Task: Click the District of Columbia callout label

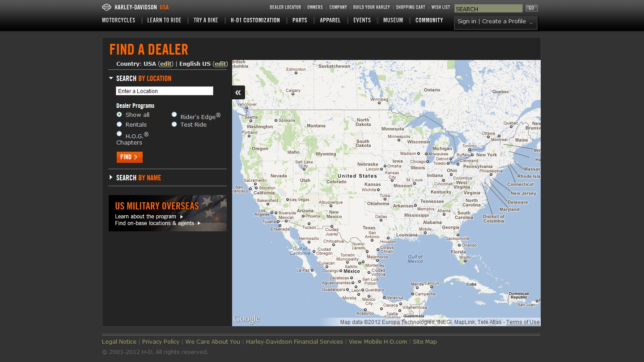Action: click(x=494, y=219)
